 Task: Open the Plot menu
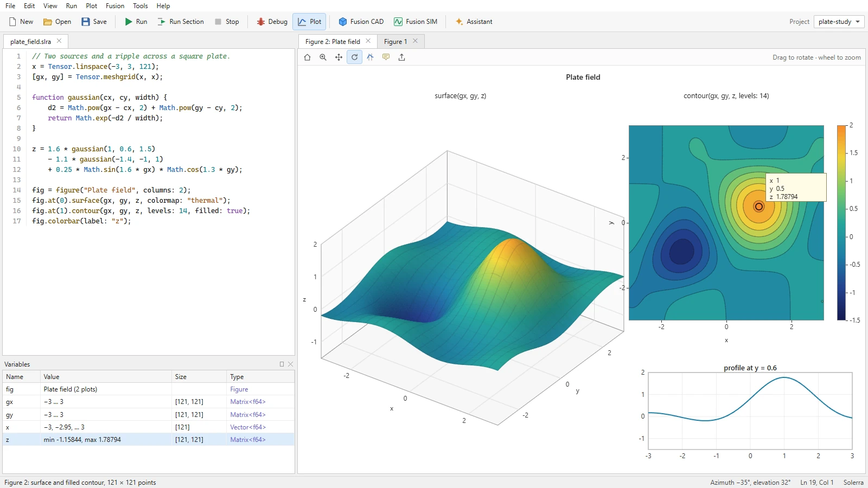click(92, 6)
